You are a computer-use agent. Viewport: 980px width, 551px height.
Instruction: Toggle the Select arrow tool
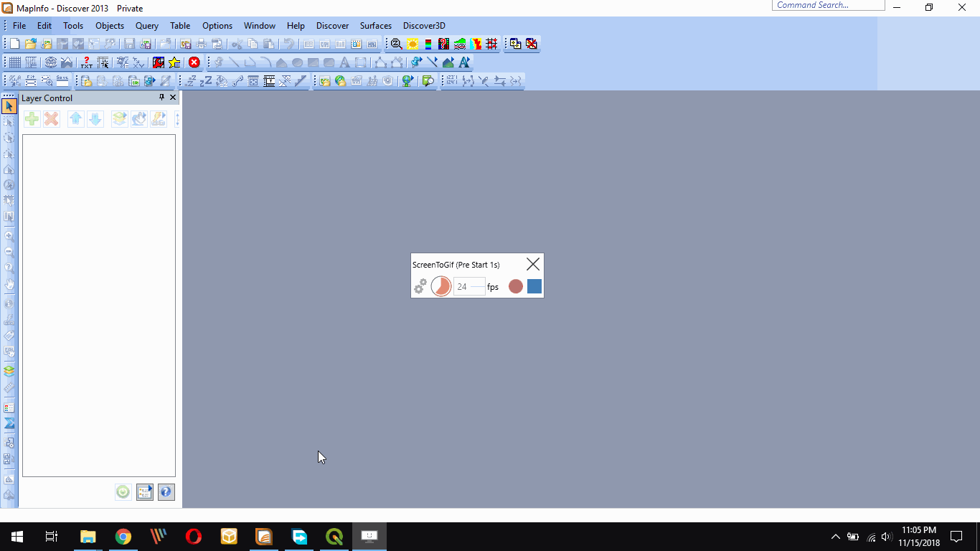(x=9, y=105)
